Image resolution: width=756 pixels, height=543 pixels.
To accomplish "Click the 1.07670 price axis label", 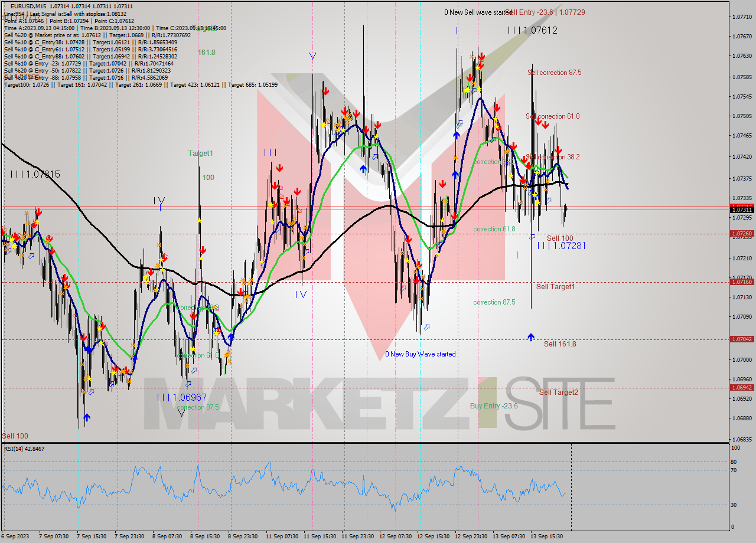I will pos(742,37).
